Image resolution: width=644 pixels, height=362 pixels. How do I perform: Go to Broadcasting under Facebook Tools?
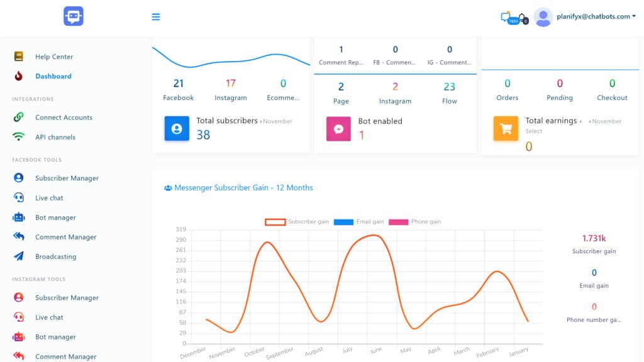point(55,256)
